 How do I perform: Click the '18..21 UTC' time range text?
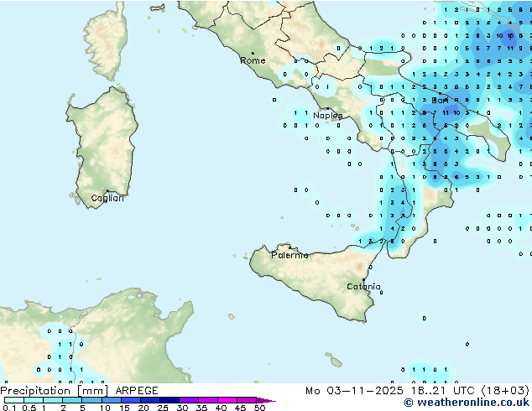click(443, 391)
